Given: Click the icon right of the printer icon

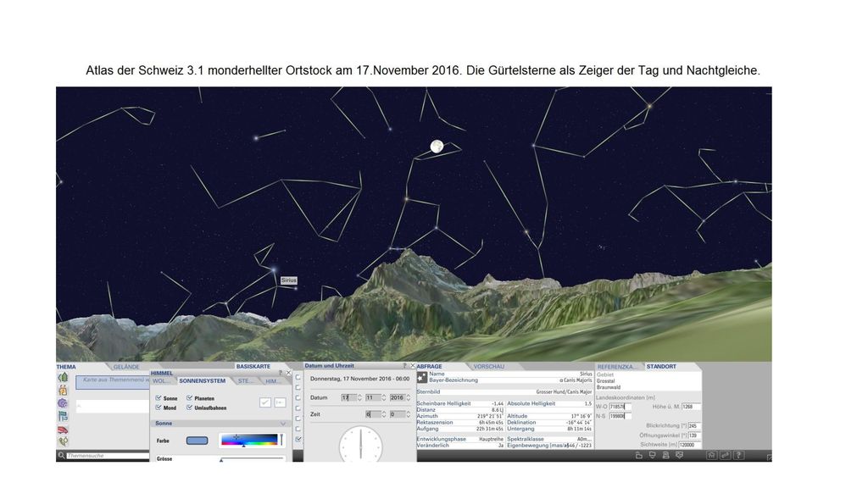Looking at the screenshot, I should tap(679, 455).
